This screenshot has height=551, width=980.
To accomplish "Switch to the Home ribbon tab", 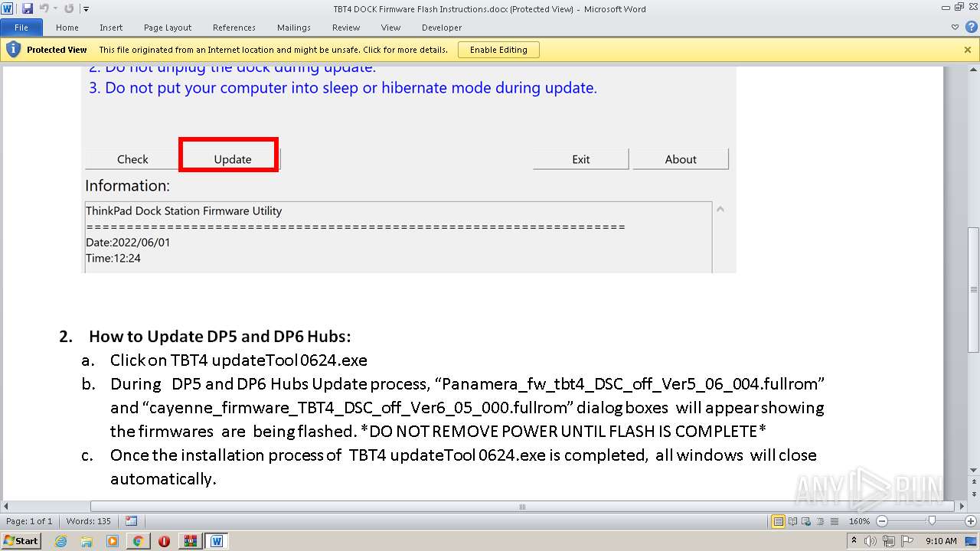I will 67,28.
